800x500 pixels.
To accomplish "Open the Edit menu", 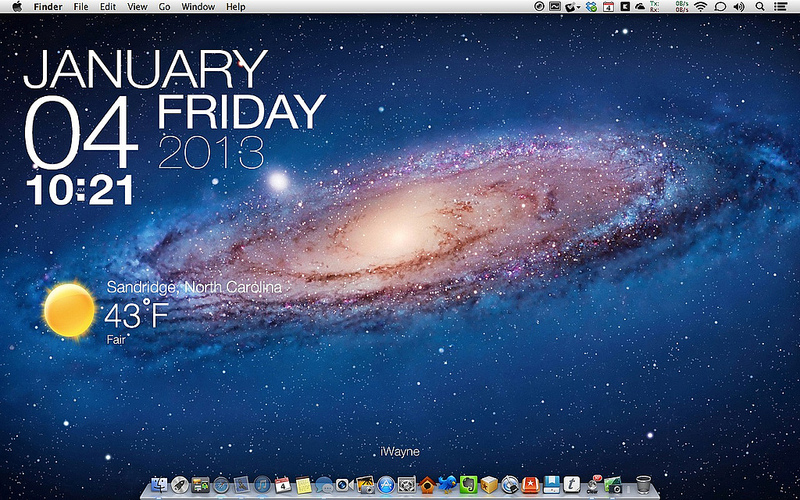I will click(108, 7).
